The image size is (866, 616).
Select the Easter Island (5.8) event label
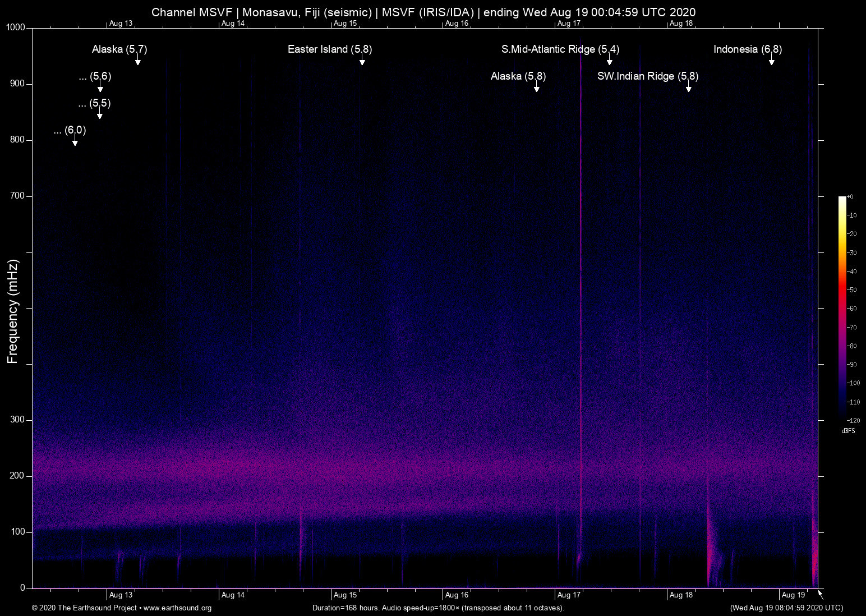point(330,49)
